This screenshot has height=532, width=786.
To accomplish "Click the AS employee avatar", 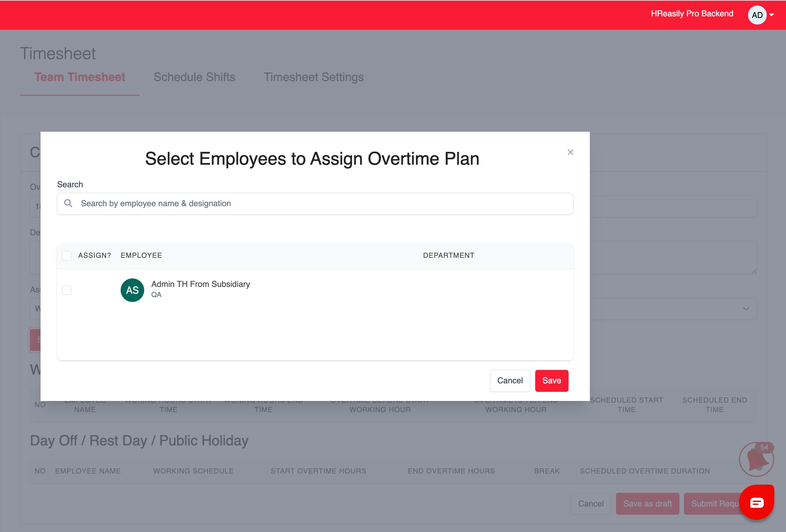I will [132, 290].
